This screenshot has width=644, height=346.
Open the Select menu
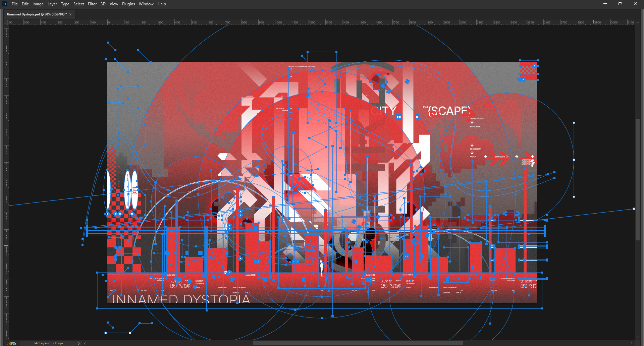coord(78,4)
